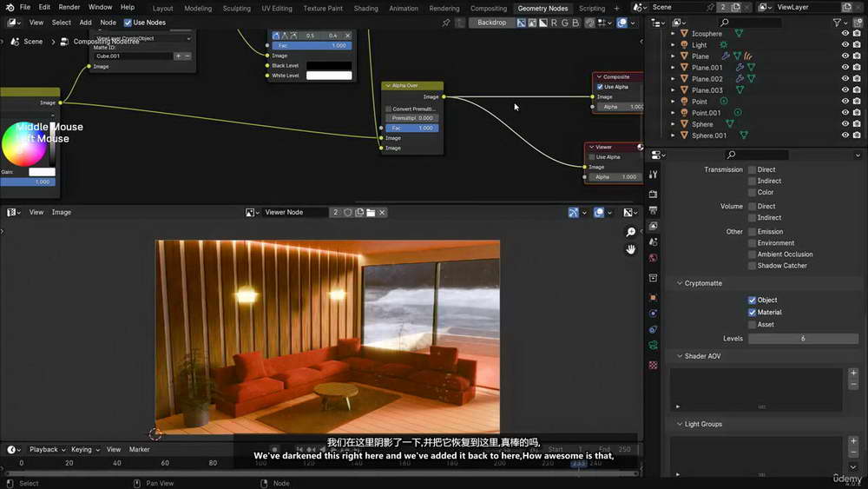Open the Render properties tab icon

[654, 195]
